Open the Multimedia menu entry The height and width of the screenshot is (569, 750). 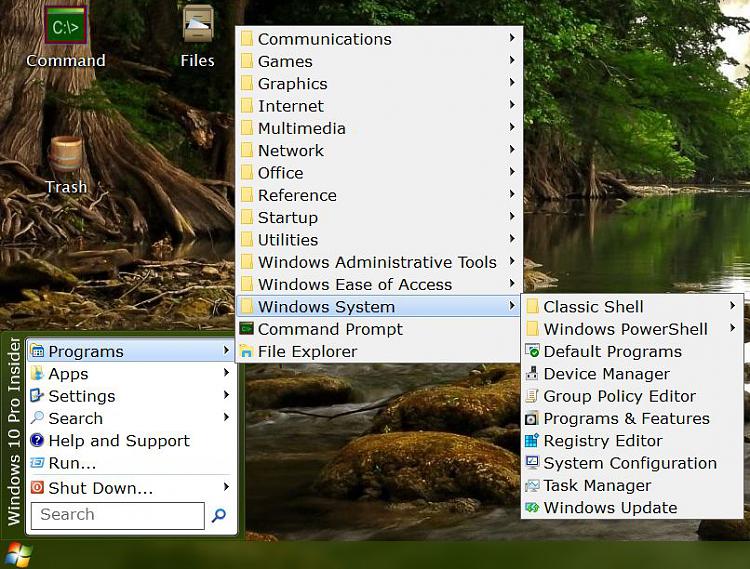[x=378, y=128]
